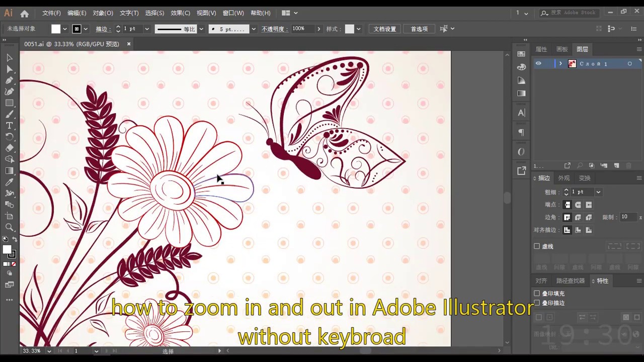644x362 pixels.
Task: Open the 等比 width profile dropdown
Action: (x=201, y=29)
